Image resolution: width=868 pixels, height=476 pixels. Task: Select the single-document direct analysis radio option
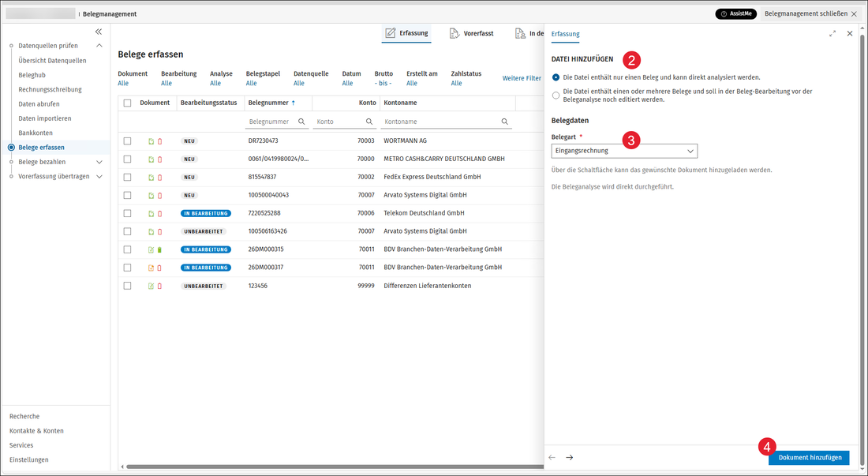point(556,77)
